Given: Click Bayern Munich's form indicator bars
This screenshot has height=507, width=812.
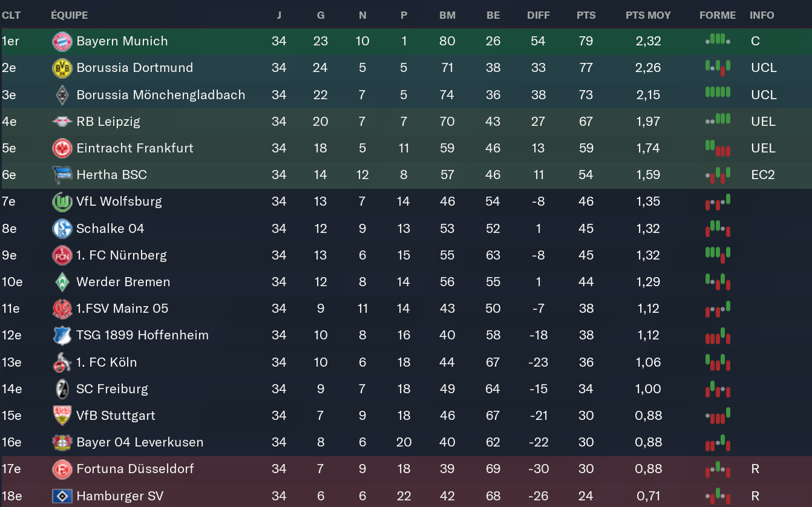Looking at the screenshot, I should 718,40.
